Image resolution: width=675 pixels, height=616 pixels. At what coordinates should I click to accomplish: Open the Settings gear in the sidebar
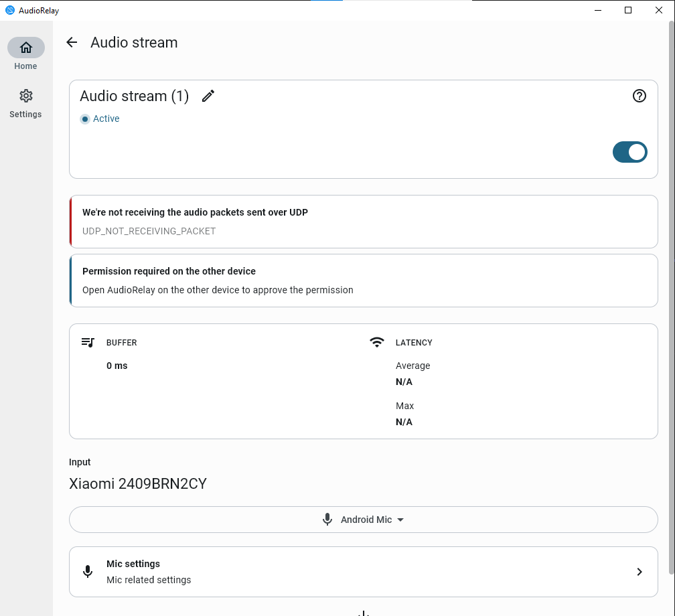pos(26,96)
